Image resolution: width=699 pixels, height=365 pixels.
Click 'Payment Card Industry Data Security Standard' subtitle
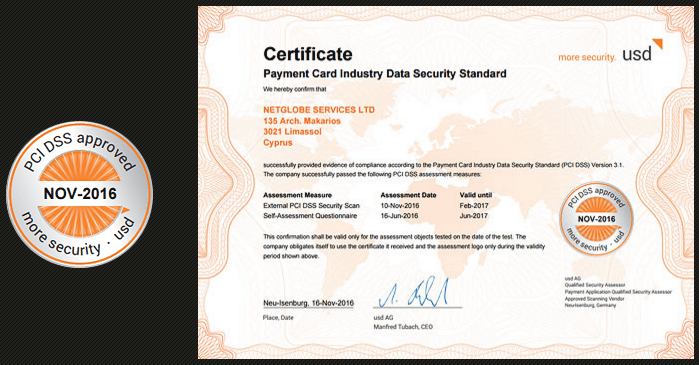click(x=385, y=74)
